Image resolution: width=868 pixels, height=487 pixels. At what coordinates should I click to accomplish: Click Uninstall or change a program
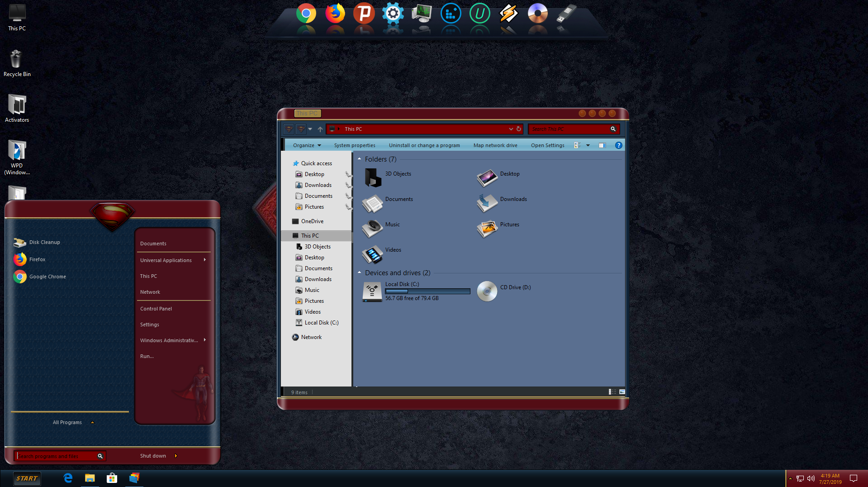(x=424, y=145)
